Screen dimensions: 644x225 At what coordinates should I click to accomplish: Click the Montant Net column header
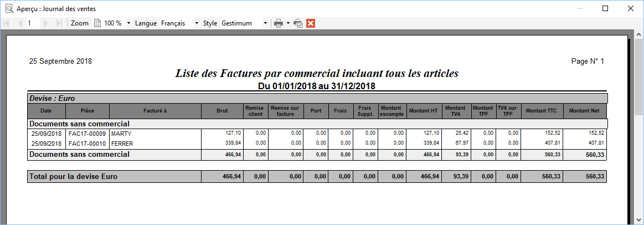(x=585, y=111)
